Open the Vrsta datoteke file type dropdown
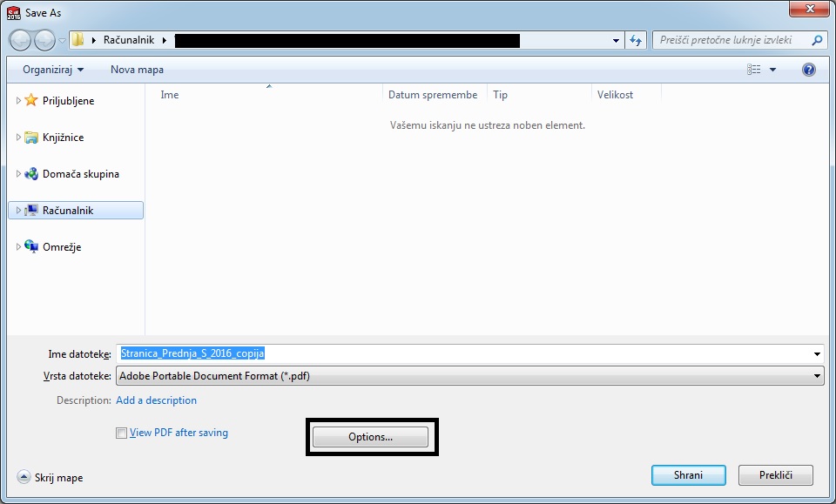This screenshot has width=836, height=504. pyautogui.click(x=470, y=376)
